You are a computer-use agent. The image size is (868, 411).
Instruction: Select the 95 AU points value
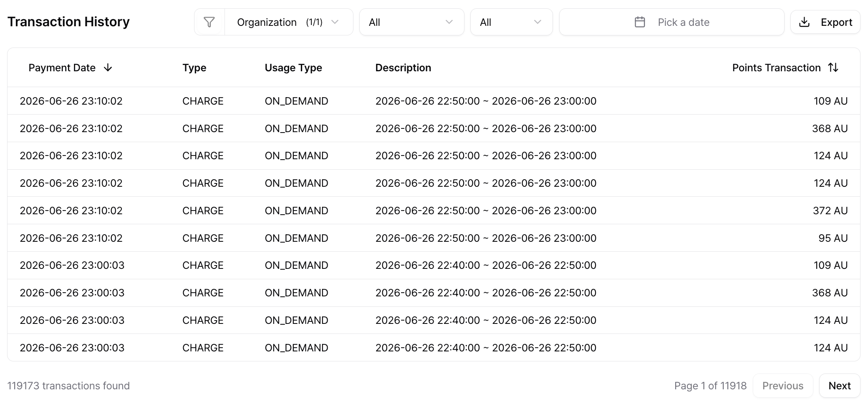point(833,238)
